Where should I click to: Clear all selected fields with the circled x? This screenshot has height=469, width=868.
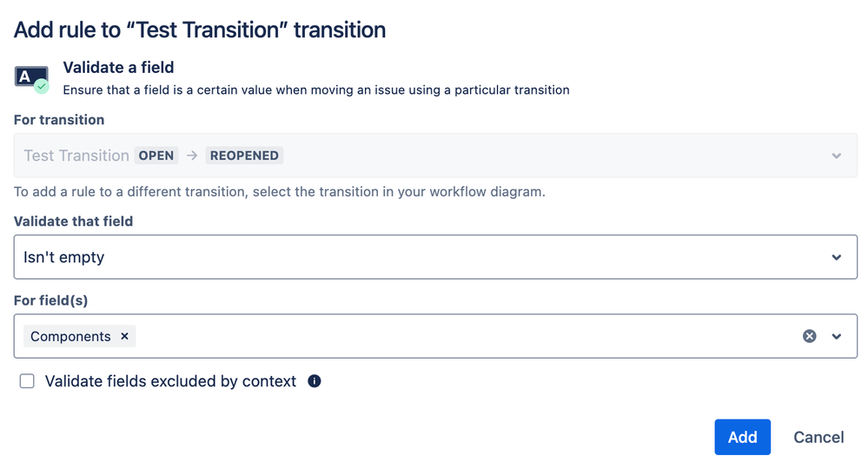[x=809, y=336]
